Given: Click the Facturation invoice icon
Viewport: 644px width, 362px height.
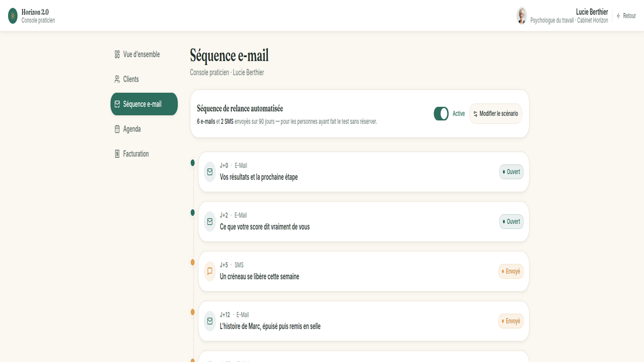Looking at the screenshot, I should pos(117,153).
